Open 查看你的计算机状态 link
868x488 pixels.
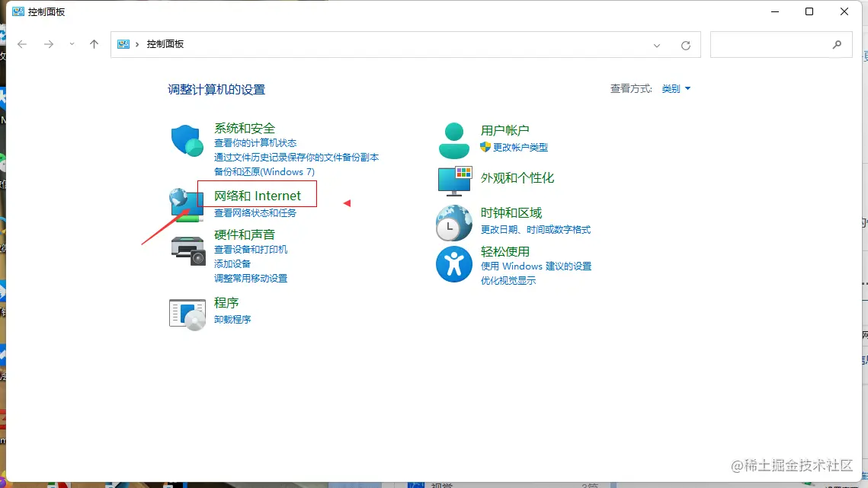point(255,143)
